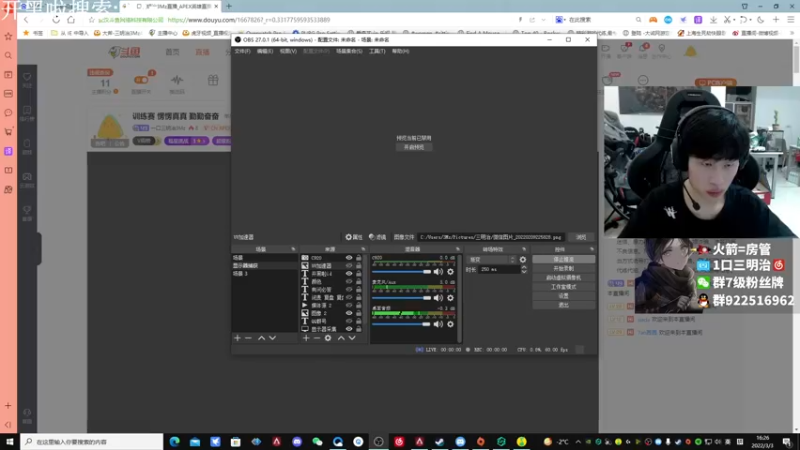The width and height of the screenshot is (800, 450).
Task: Open the Windows Start menu
Action: (x=10, y=441)
